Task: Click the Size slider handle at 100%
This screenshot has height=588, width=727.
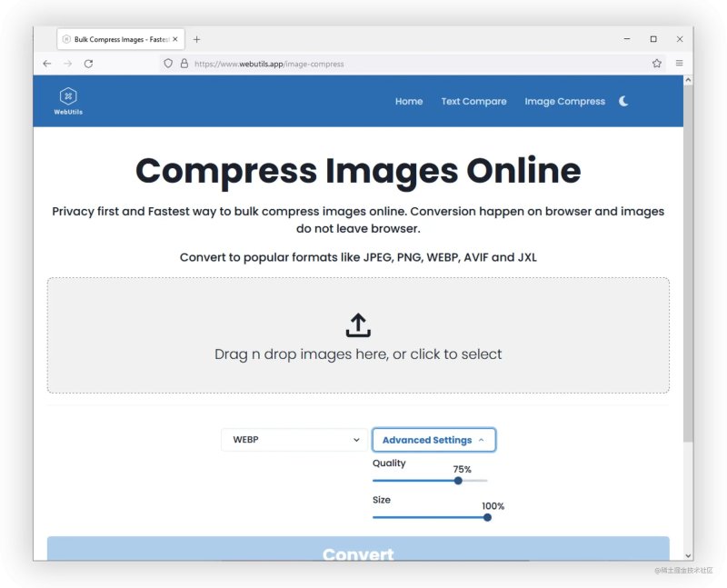Action: pos(487,517)
